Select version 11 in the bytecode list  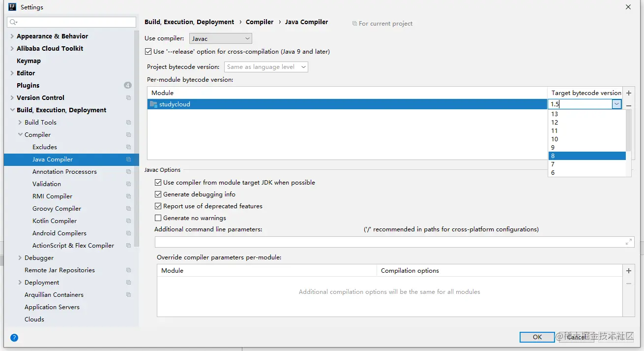pyautogui.click(x=587, y=131)
